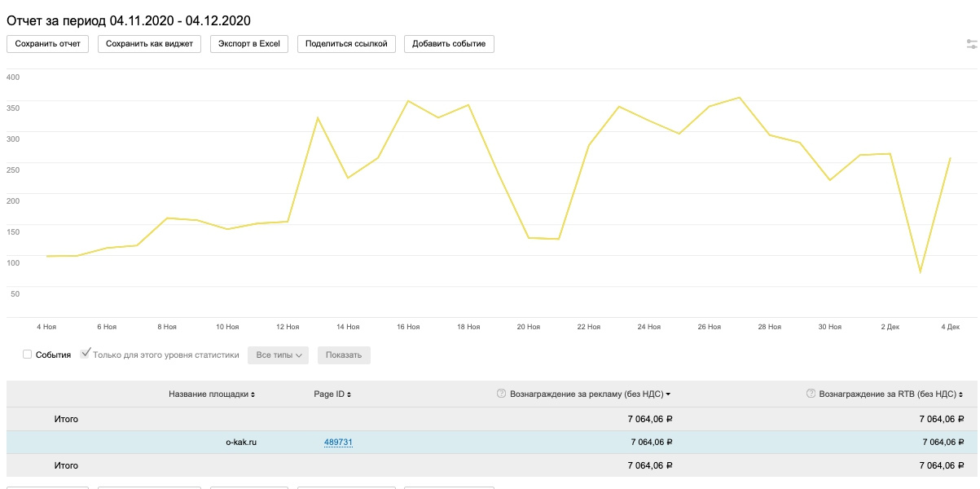Sort by "Название площадки" arrows icon

coord(253,394)
